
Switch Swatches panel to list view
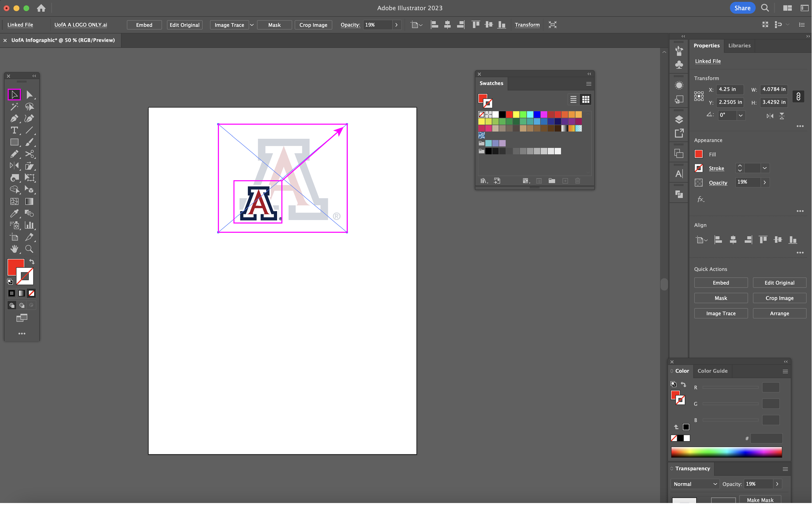[x=573, y=100]
